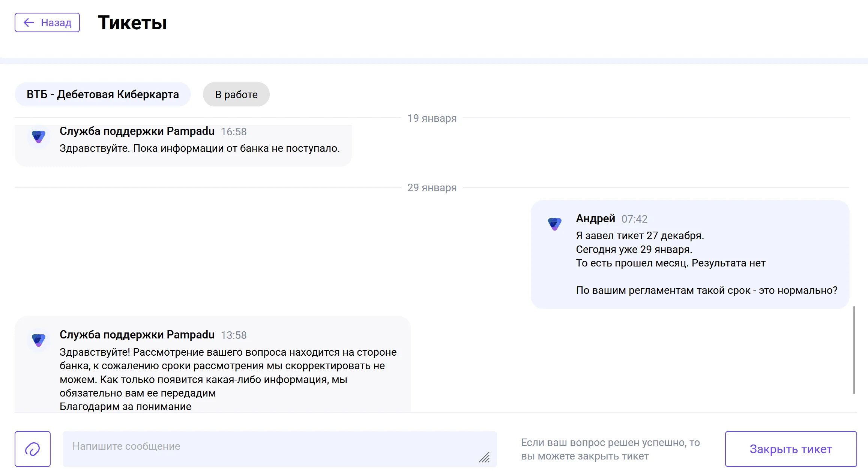Click 'Здравствуйте! Рассмотрение вашего вопроса' line
868x476 pixels.
(228, 352)
